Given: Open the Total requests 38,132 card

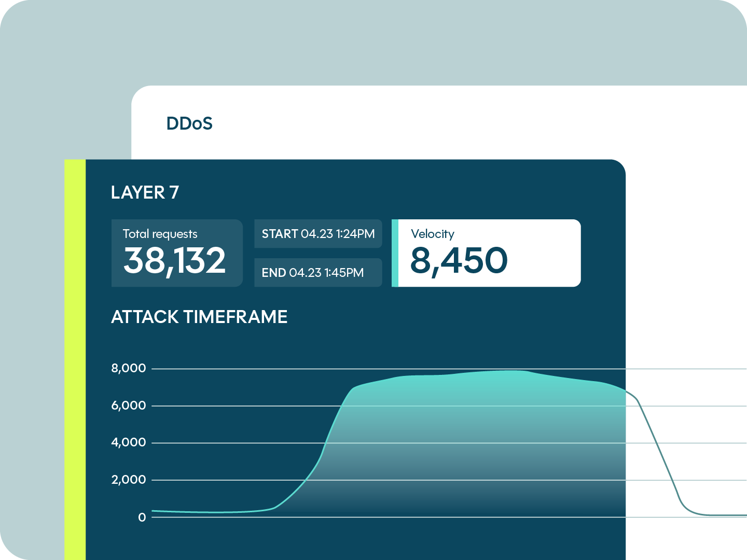Looking at the screenshot, I should tap(177, 253).
